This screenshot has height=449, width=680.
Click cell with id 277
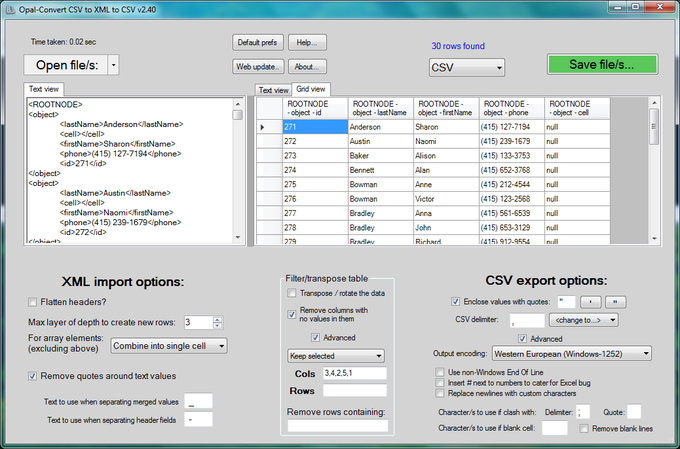coord(315,213)
